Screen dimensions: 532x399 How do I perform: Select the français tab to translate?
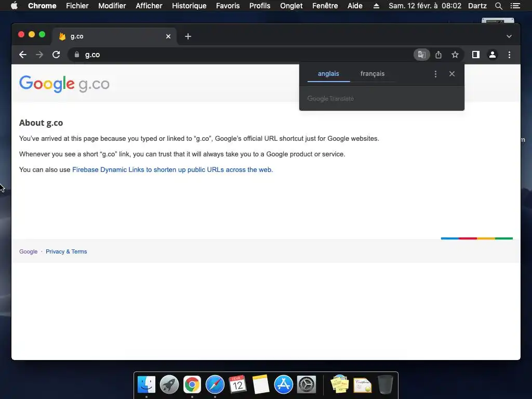click(373, 74)
